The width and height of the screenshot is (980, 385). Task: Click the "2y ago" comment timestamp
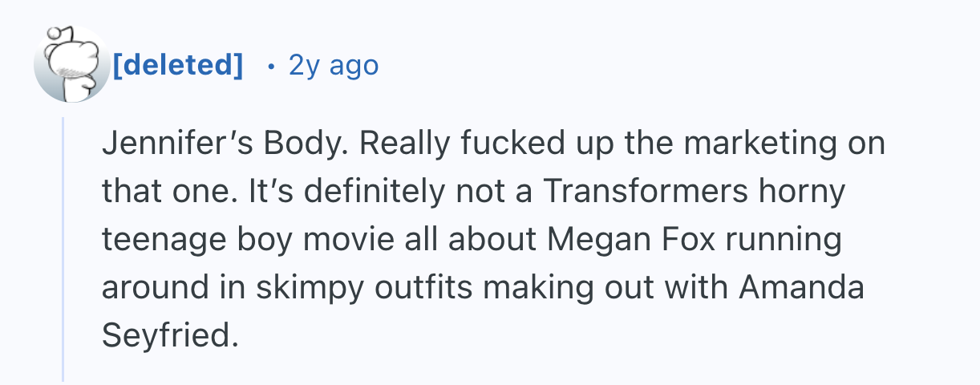point(333,65)
